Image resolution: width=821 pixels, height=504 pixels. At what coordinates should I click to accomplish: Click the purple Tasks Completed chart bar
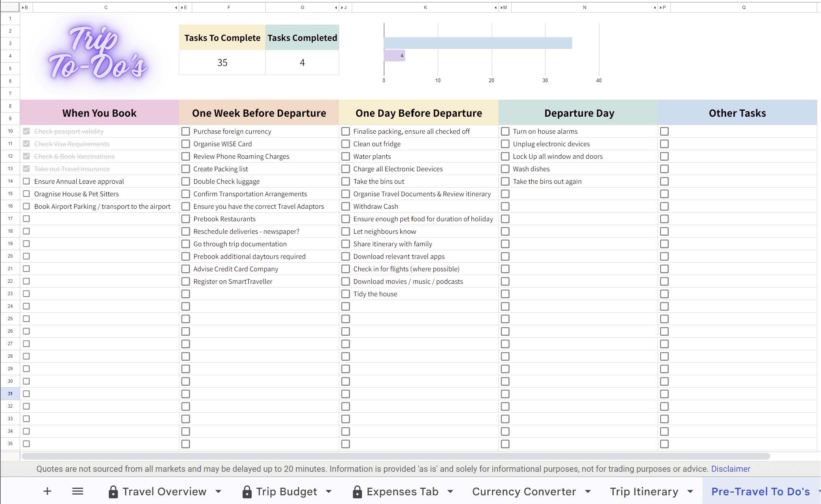point(393,56)
